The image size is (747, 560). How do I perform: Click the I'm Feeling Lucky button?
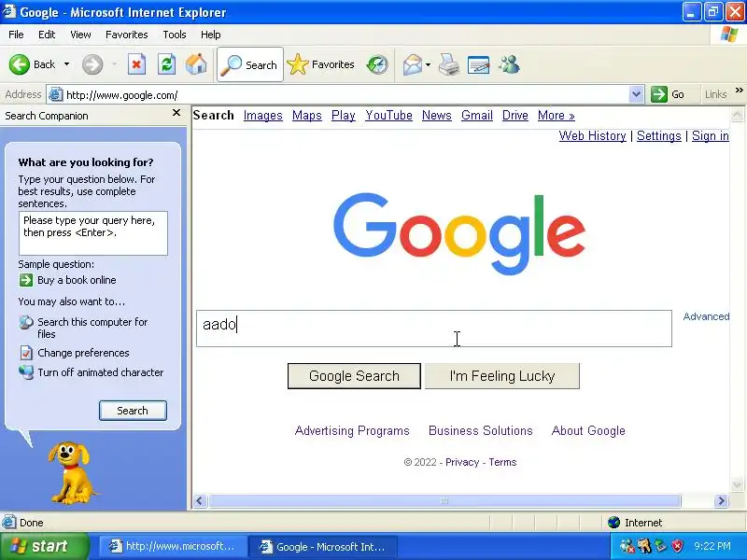502,376
